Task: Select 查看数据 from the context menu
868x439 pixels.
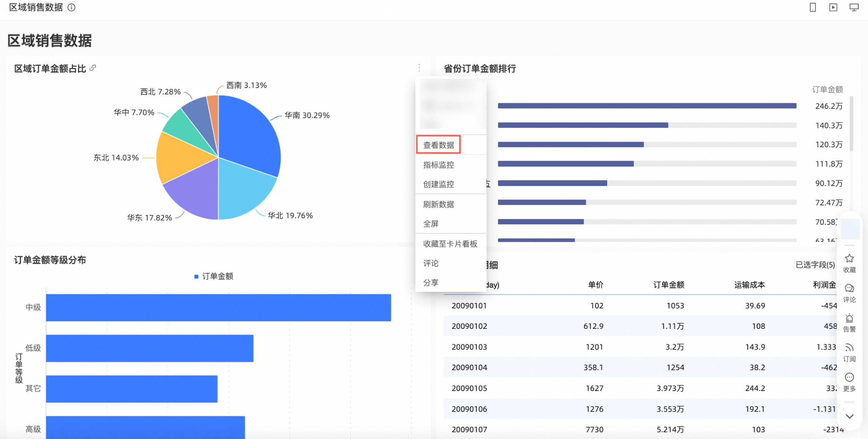Action: [438, 145]
